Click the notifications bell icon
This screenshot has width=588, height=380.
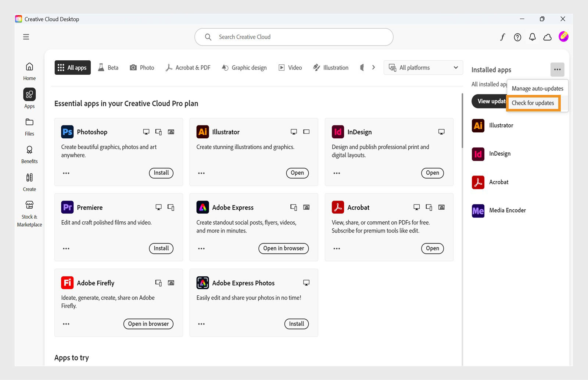[x=532, y=37]
